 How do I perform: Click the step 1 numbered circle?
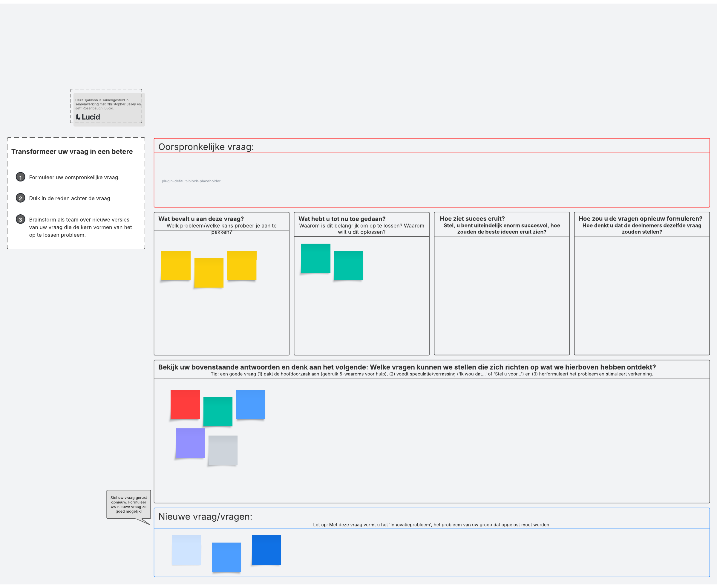20,177
